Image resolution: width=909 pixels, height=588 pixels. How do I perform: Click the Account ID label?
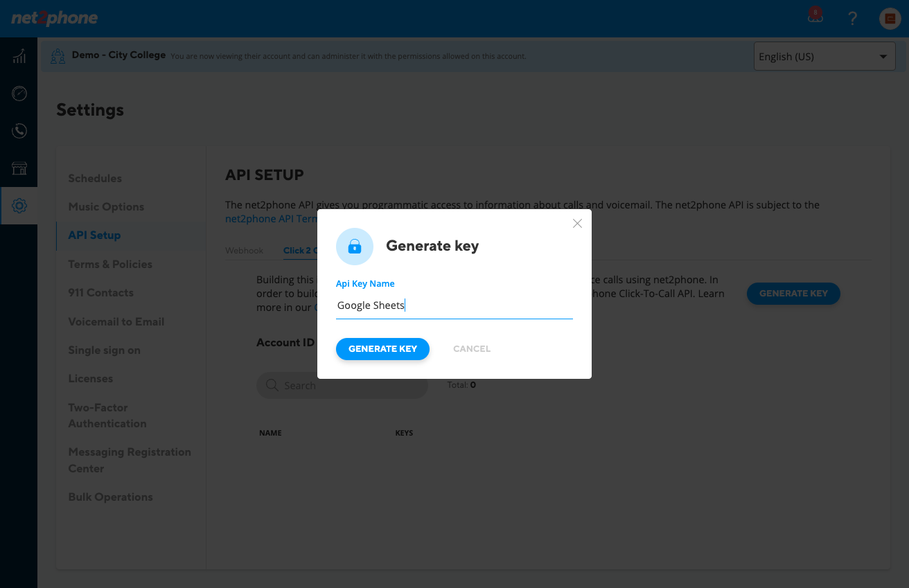tap(285, 342)
